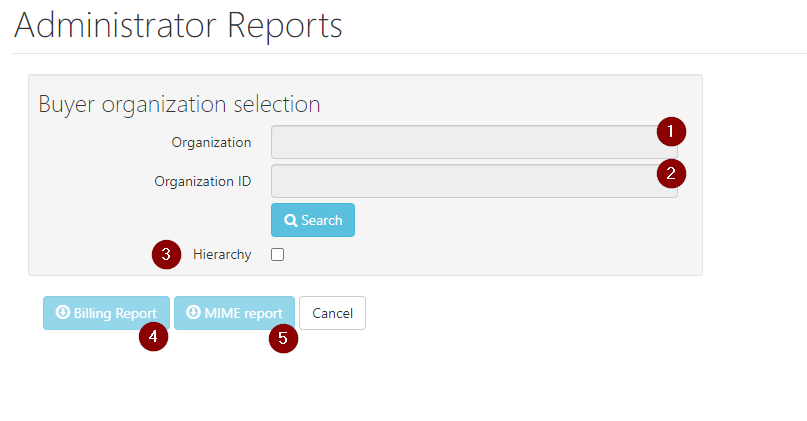Click the download icon on Billing Report
Image resolution: width=807 pixels, height=421 pixels.
(x=62, y=312)
